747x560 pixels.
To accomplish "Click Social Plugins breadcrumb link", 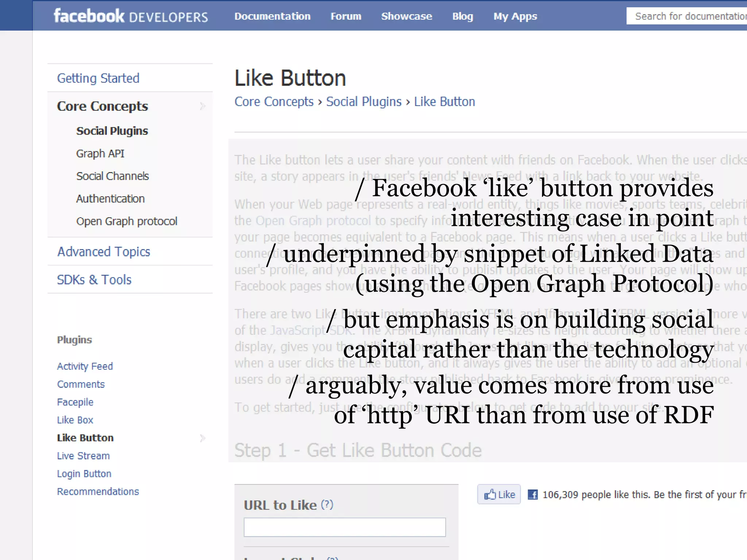I will 364,102.
